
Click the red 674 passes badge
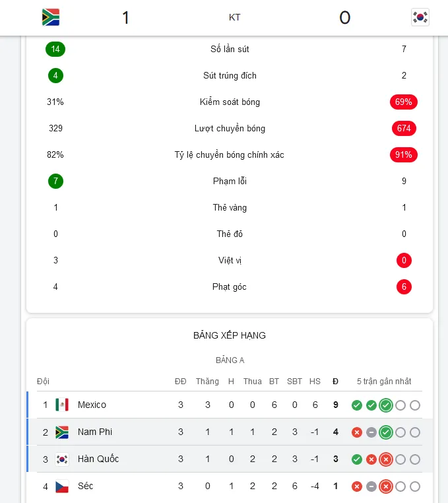coord(404,128)
